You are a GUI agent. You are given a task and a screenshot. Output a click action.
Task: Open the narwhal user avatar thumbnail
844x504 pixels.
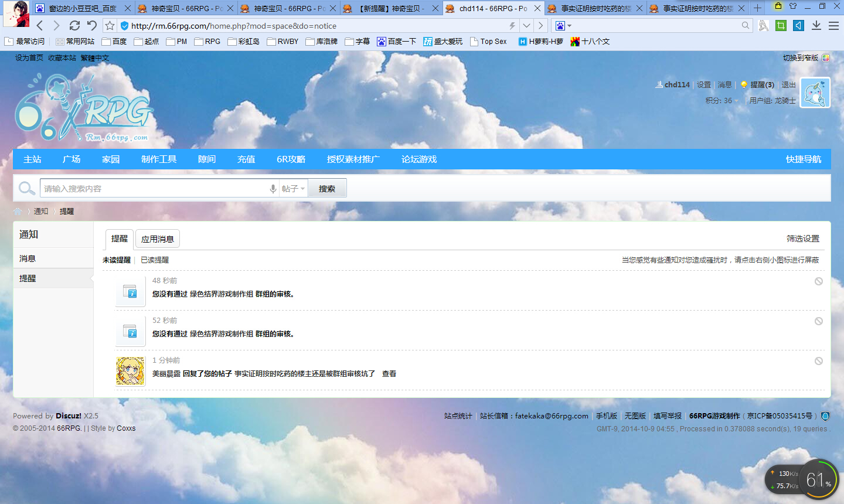[x=815, y=93]
